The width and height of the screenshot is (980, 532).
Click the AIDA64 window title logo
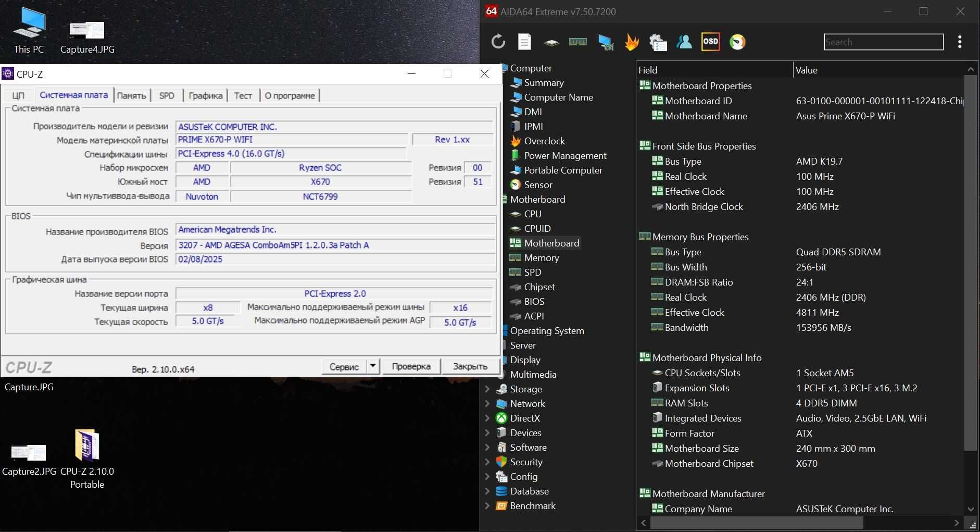(491, 11)
